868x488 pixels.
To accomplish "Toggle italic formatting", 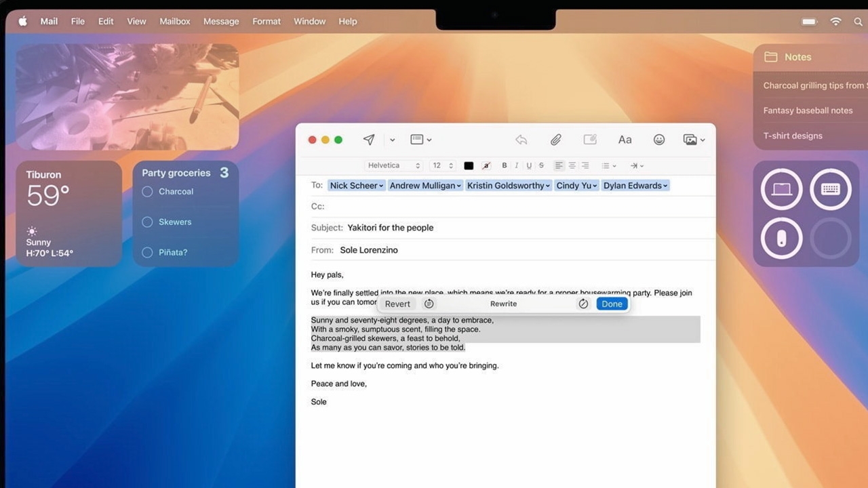I will (516, 165).
